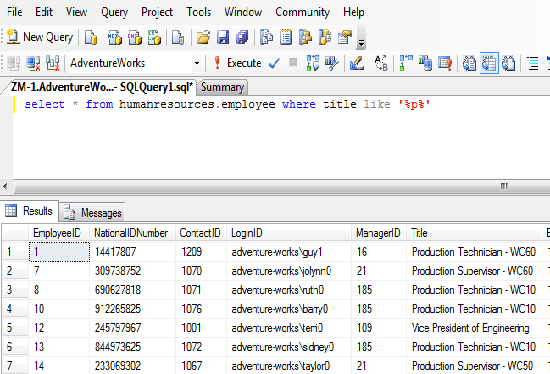Switch output to Results to Text

tap(469, 64)
